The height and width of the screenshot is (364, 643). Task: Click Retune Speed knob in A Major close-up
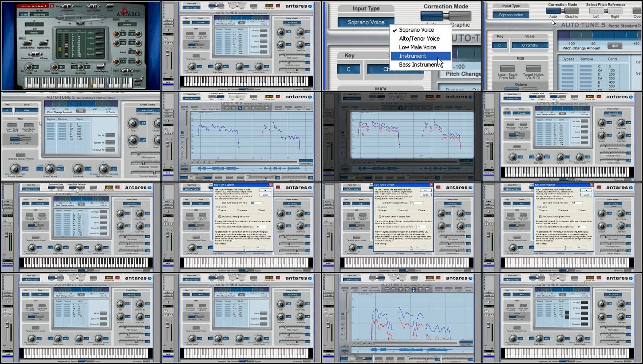click(x=15, y=169)
